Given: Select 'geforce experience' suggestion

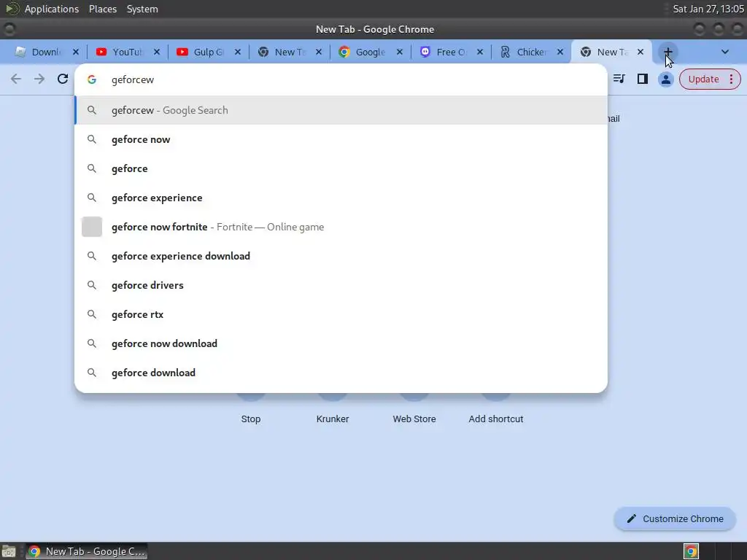Looking at the screenshot, I should point(341,198).
